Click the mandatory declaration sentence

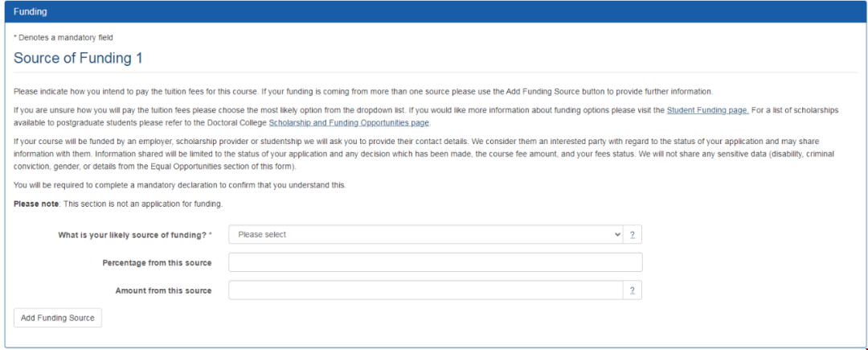pos(179,185)
